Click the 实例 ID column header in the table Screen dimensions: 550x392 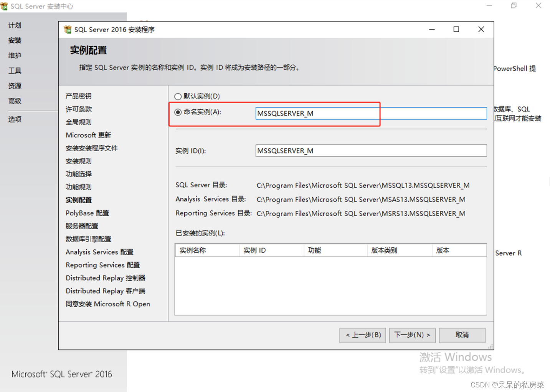(272, 250)
